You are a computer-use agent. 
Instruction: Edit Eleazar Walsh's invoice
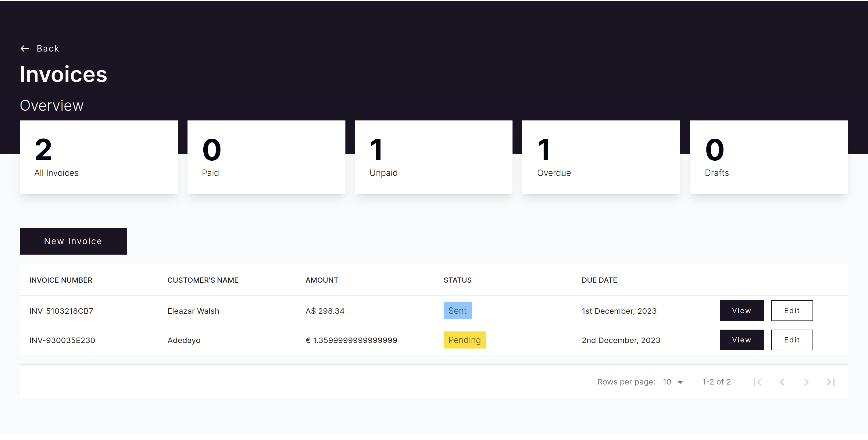pyautogui.click(x=791, y=310)
